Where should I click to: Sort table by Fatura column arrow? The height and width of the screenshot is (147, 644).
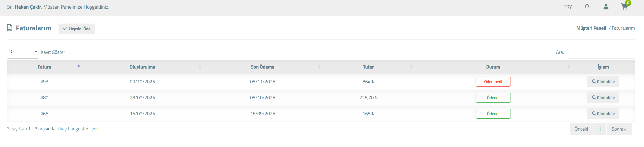[79, 66]
